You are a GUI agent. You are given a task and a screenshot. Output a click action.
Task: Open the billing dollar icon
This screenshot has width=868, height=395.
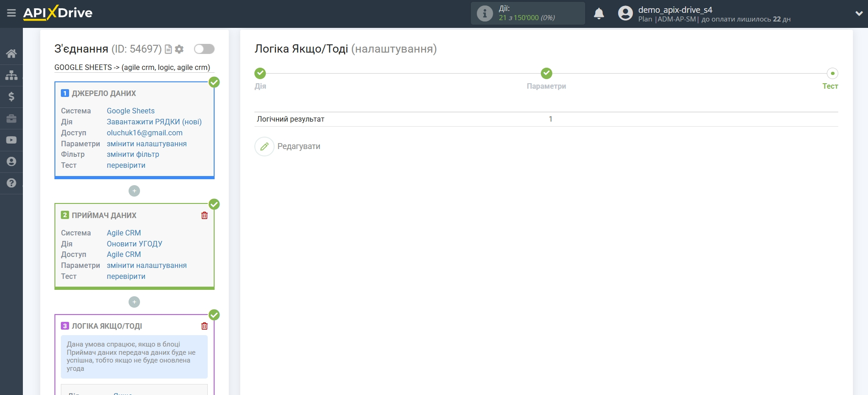11,96
